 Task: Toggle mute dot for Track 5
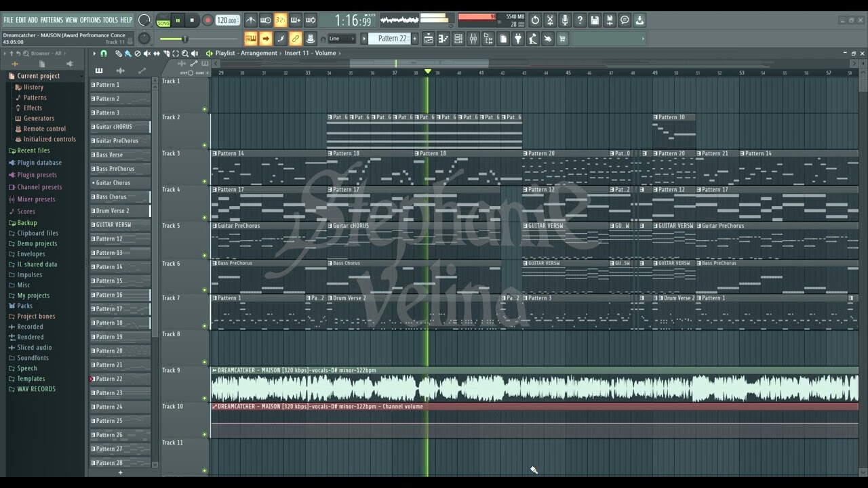point(204,254)
